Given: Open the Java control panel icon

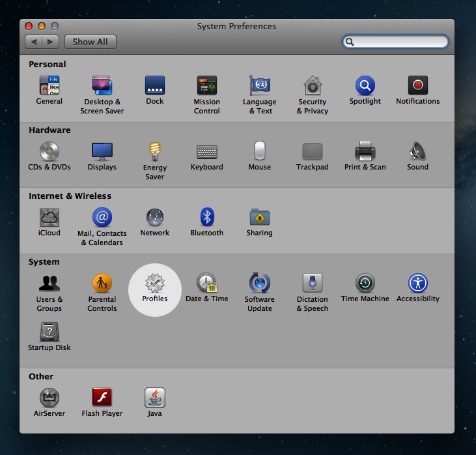Looking at the screenshot, I should click(x=155, y=398).
